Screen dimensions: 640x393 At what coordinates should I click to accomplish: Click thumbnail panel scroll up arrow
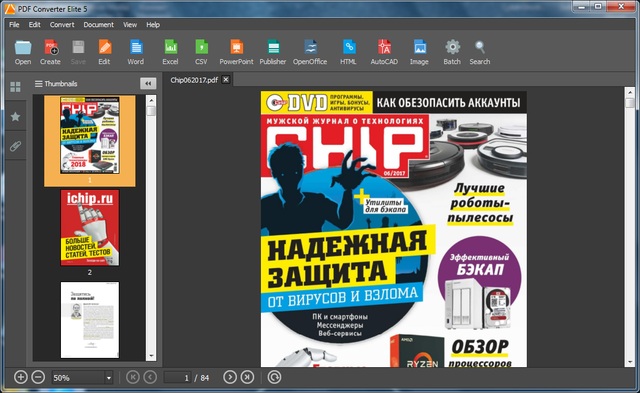pyautogui.click(x=151, y=100)
